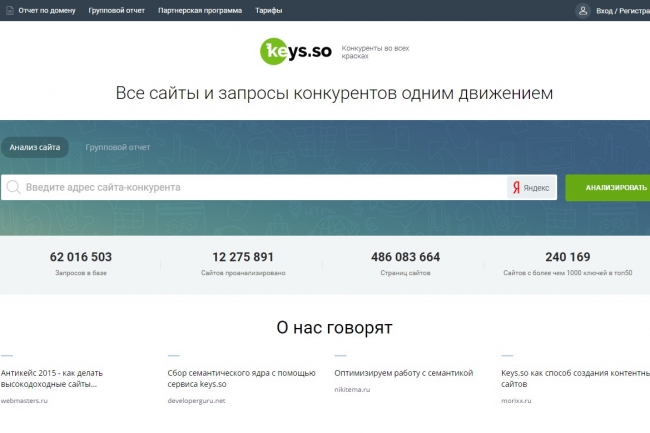650x433 pixels.
Task: Click the Конкуренты во всех красках tagline
Action: tap(375, 52)
